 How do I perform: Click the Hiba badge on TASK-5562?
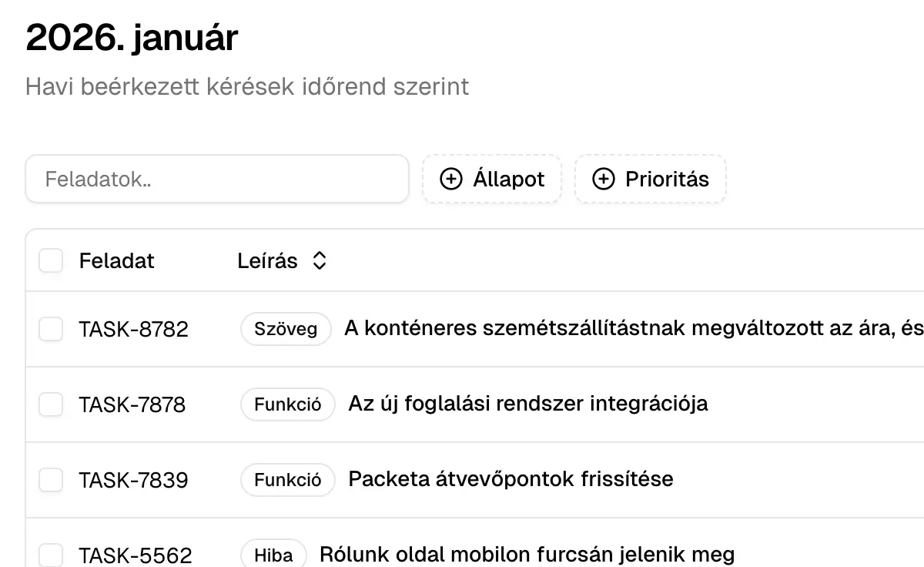click(x=273, y=555)
